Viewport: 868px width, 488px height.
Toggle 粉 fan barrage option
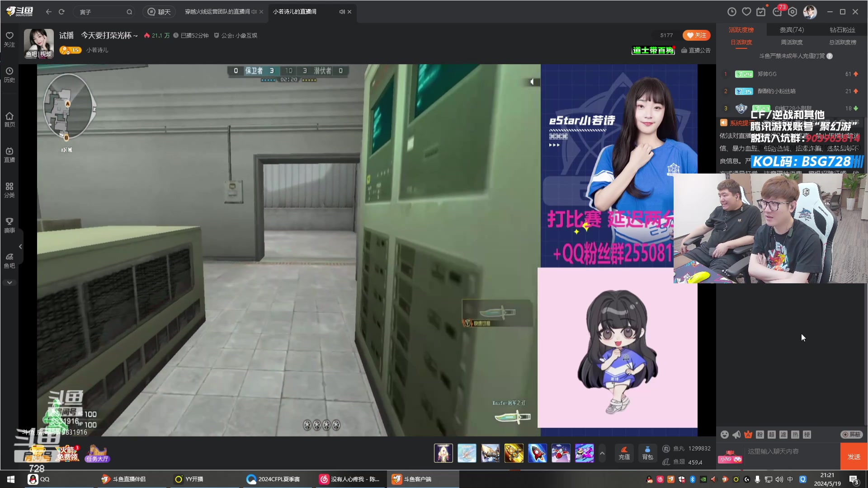click(760, 434)
